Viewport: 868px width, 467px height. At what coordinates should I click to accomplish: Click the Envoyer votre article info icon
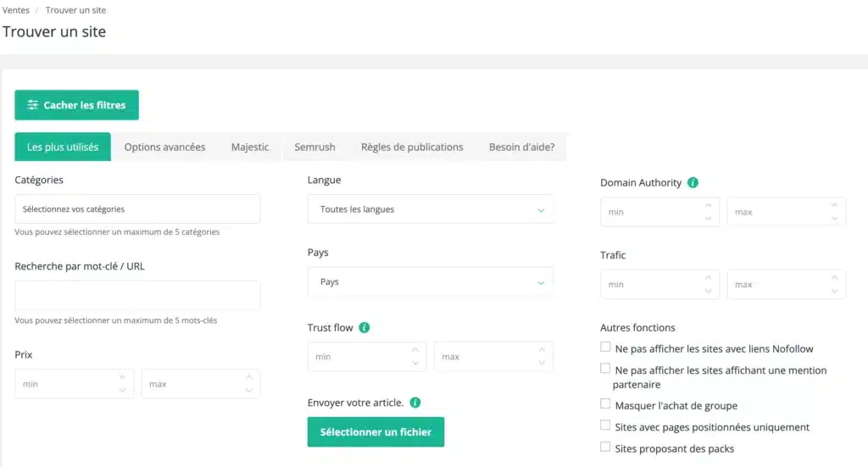pos(415,403)
